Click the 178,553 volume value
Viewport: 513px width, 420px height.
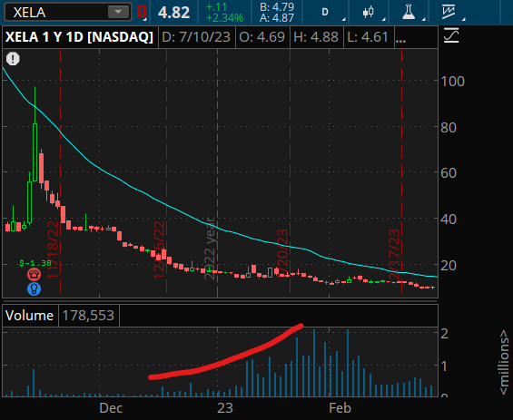click(88, 316)
